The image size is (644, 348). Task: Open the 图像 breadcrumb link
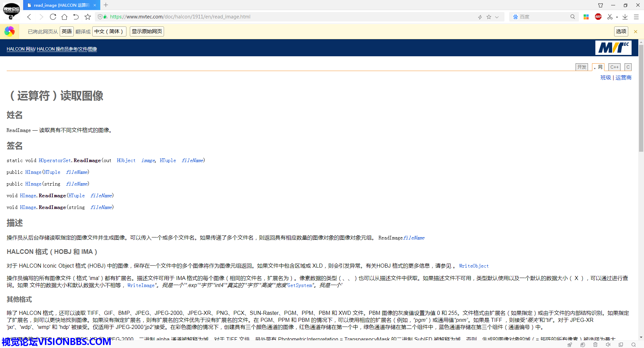tap(93, 49)
